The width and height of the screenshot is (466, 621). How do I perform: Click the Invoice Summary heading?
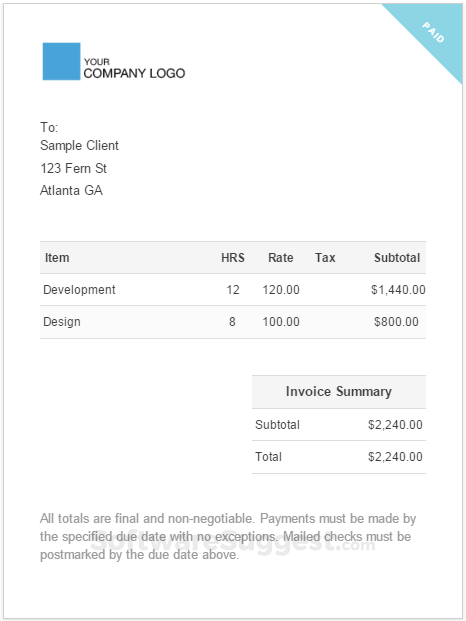pyautogui.click(x=339, y=391)
